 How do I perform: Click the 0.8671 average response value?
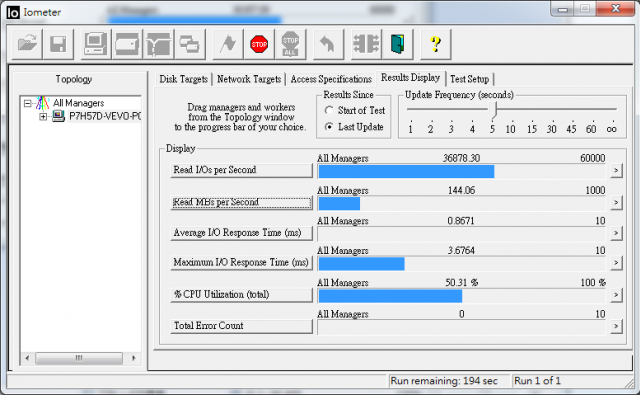[461, 221]
